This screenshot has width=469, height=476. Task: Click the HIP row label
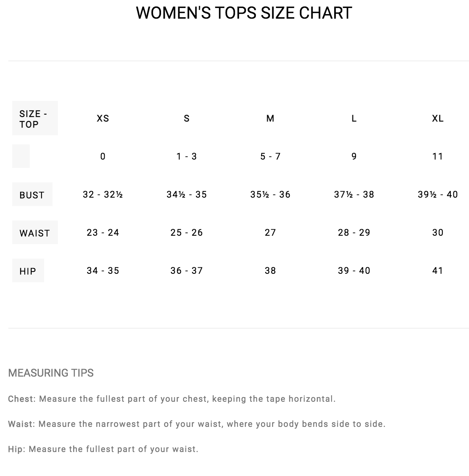tap(28, 270)
